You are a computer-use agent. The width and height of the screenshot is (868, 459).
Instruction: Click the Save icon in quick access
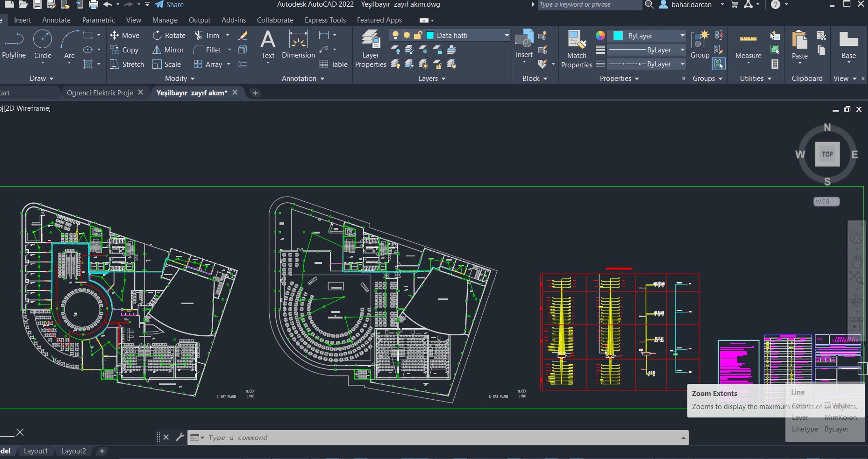(x=37, y=5)
